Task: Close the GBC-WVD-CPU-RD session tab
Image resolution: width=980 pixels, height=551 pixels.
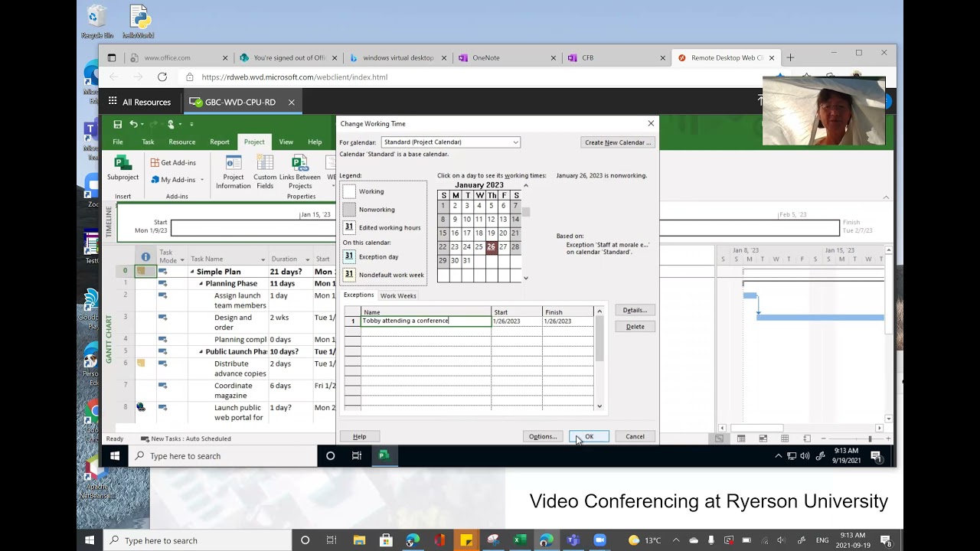Action: click(x=291, y=102)
